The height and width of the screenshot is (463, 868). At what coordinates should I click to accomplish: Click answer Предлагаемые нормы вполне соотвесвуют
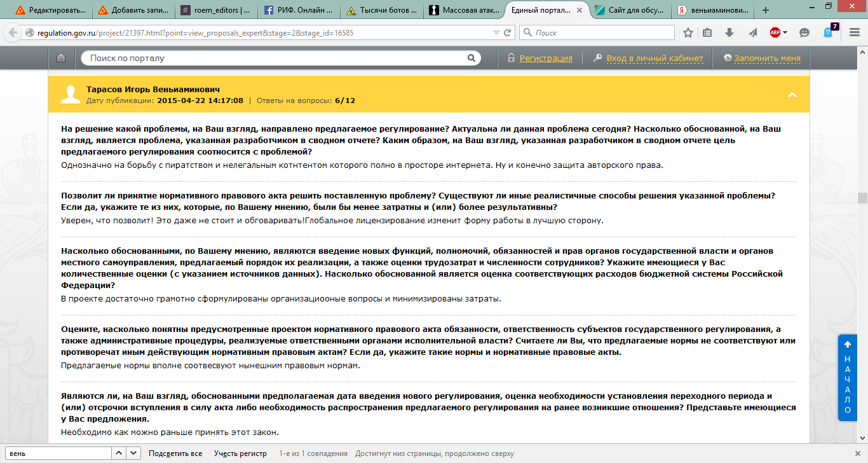click(210, 366)
